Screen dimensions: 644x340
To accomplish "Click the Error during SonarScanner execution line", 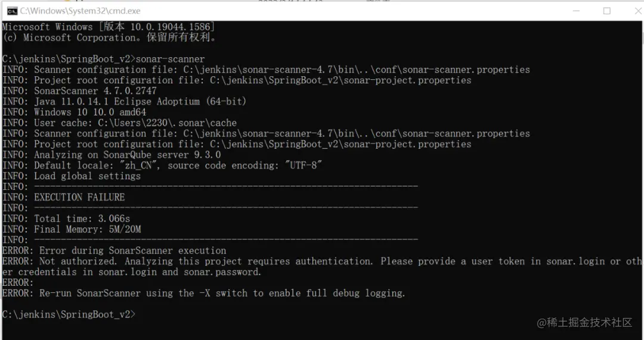I will pyautogui.click(x=114, y=251).
